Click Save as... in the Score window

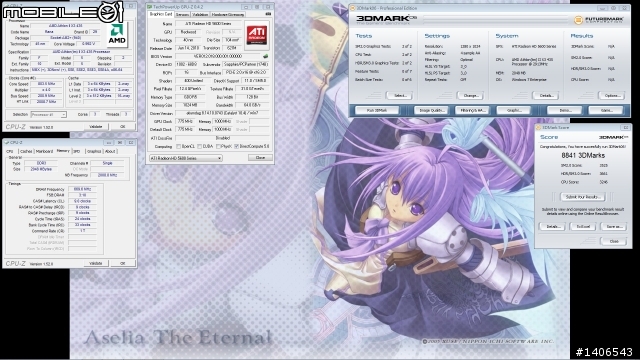point(613,227)
